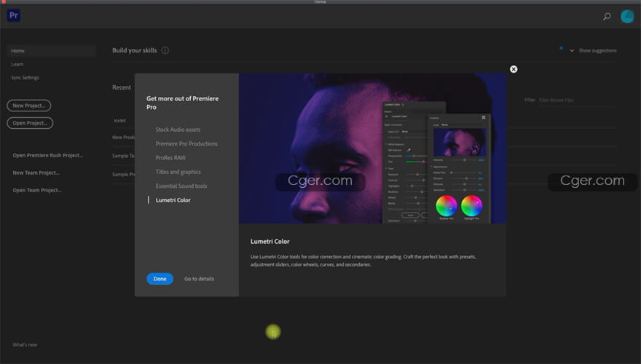Screen dimensions: 641x364
Task: Choose Open Premiere Rush Project
Action: [x=47, y=155]
